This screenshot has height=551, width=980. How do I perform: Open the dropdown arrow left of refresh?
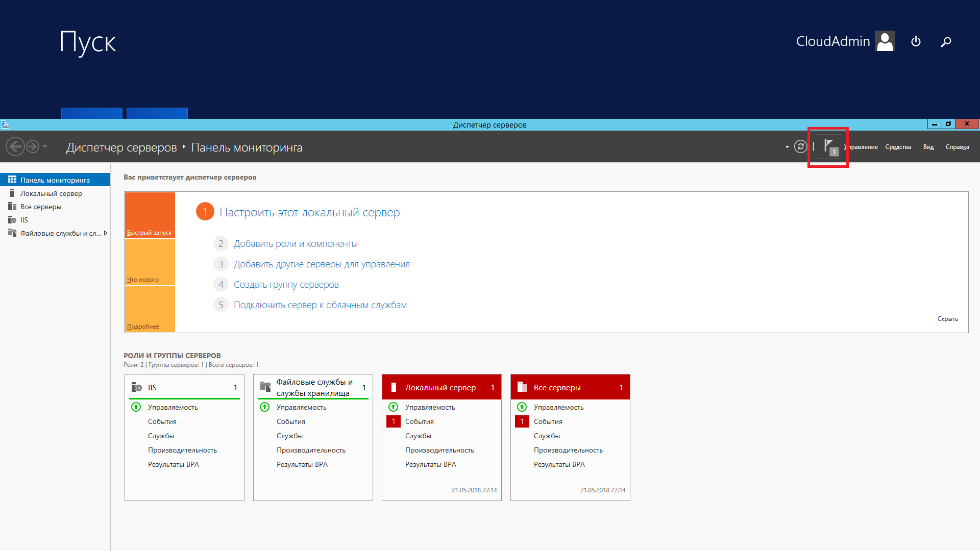pyautogui.click(x=787, y=147)
